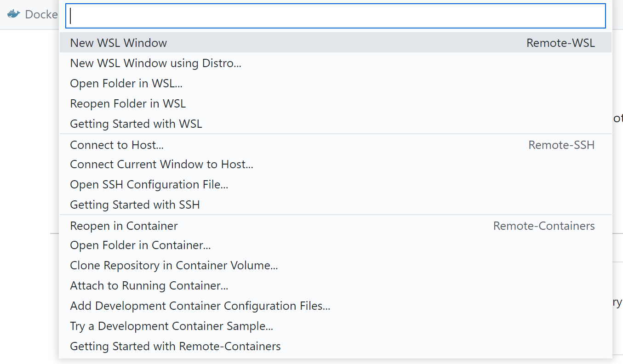This screenshot has height=364, width=623.
Task: Select New WSL Window command
Action: (x=336, y=43)
